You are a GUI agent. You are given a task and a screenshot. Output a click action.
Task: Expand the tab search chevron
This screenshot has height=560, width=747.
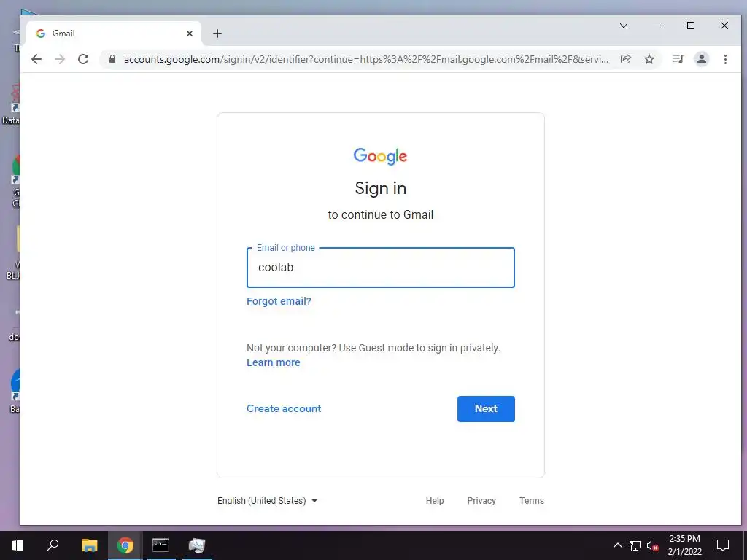624,26
